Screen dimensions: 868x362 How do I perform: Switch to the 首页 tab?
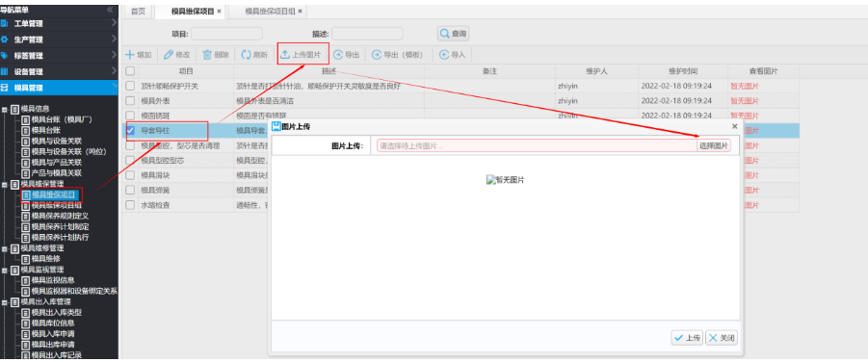[x=138, y=11]
